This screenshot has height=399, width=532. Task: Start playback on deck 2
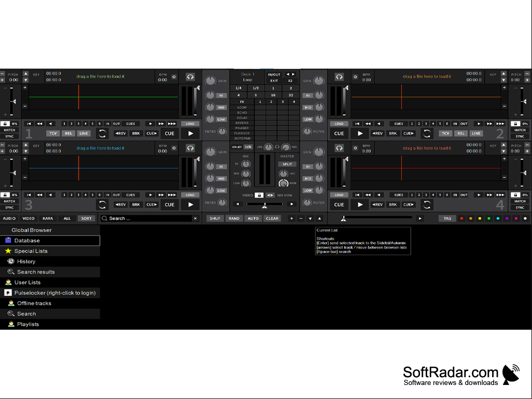click(360, 133)
